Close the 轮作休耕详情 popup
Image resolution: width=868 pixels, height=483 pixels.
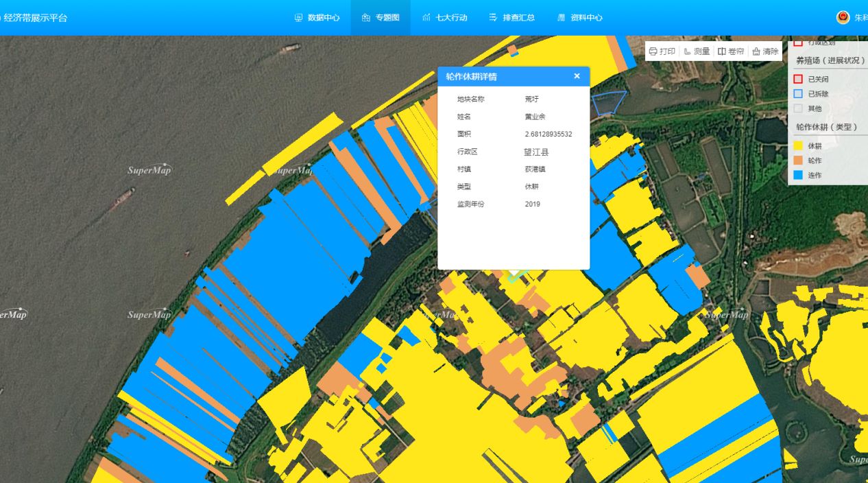coord(577,76)
